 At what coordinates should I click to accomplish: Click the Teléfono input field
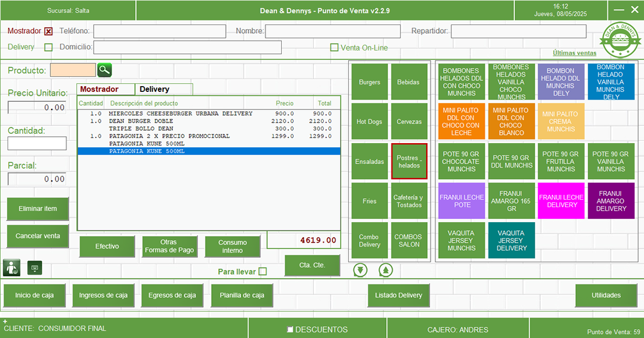160,31
